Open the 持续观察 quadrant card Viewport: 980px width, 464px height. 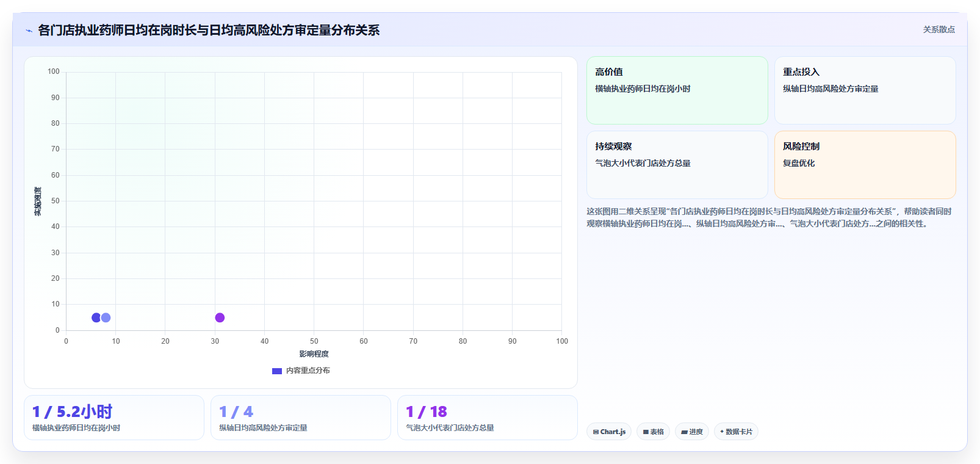click(677, 165)
